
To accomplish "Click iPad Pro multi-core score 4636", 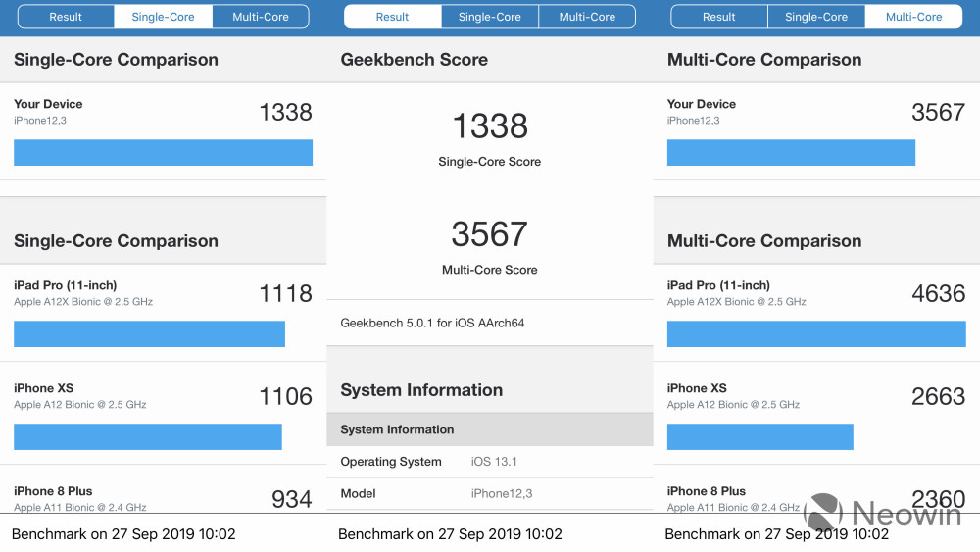I will (x=938, y=294).
